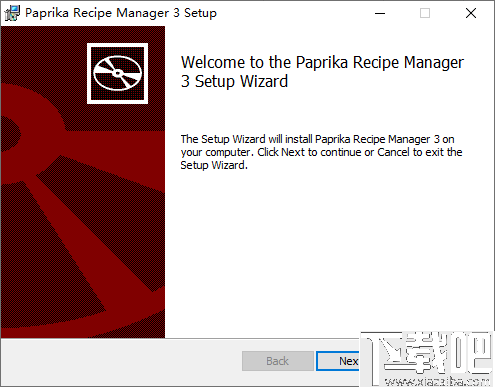Click the disc logo in the banner
The width and height of the screenshot is (495, 387).
[x=117, y=73]
